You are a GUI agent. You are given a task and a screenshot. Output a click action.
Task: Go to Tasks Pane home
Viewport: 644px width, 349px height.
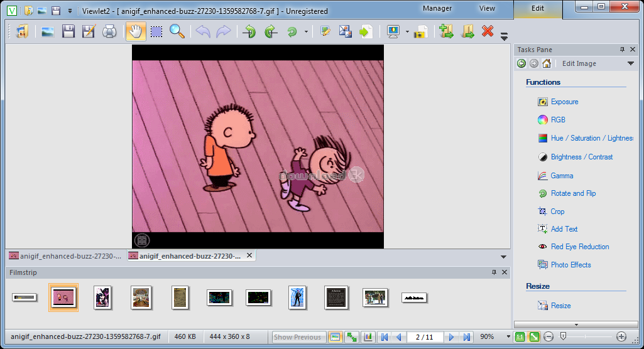pos(546,63)
